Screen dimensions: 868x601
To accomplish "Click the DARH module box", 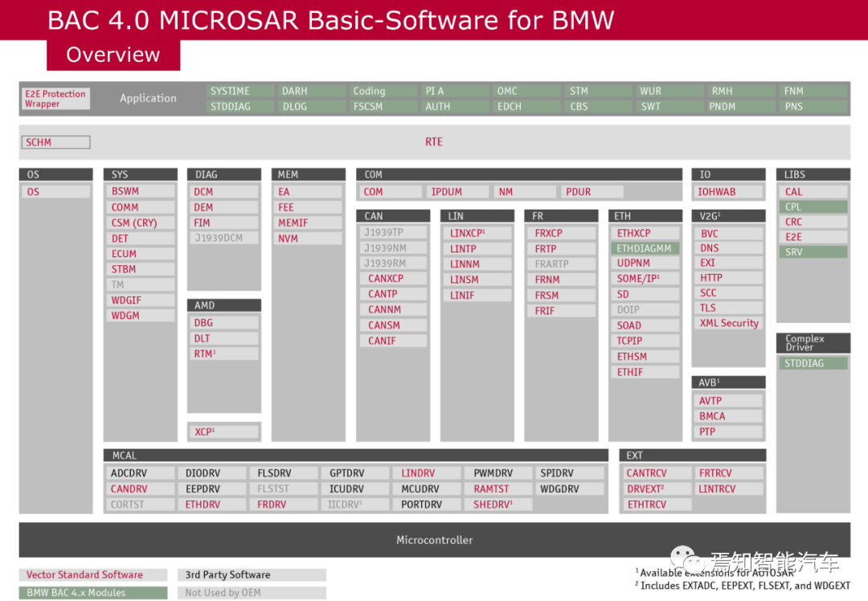I will click(x=312, y=91).
